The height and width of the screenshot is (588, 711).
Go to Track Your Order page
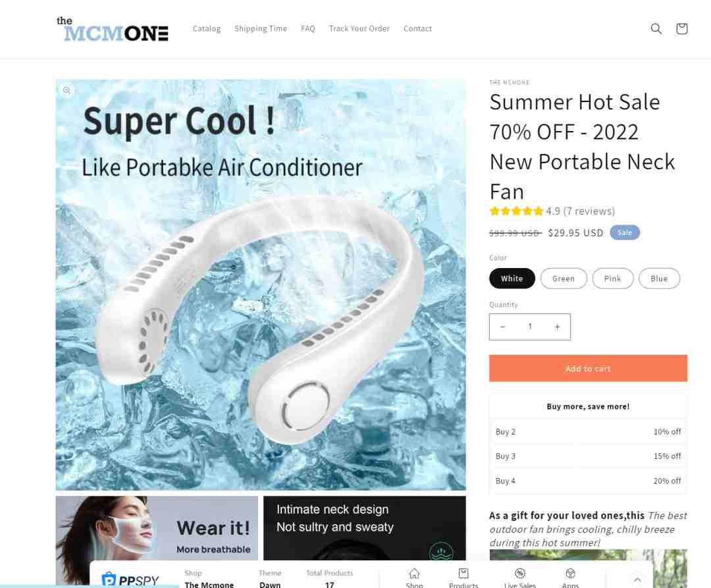point(359,28)
